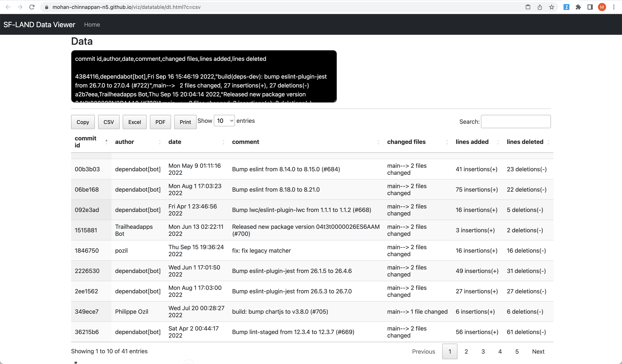Go to pagination page 3
The width and height of the screenshot is (622, 364).
(483, 351)
